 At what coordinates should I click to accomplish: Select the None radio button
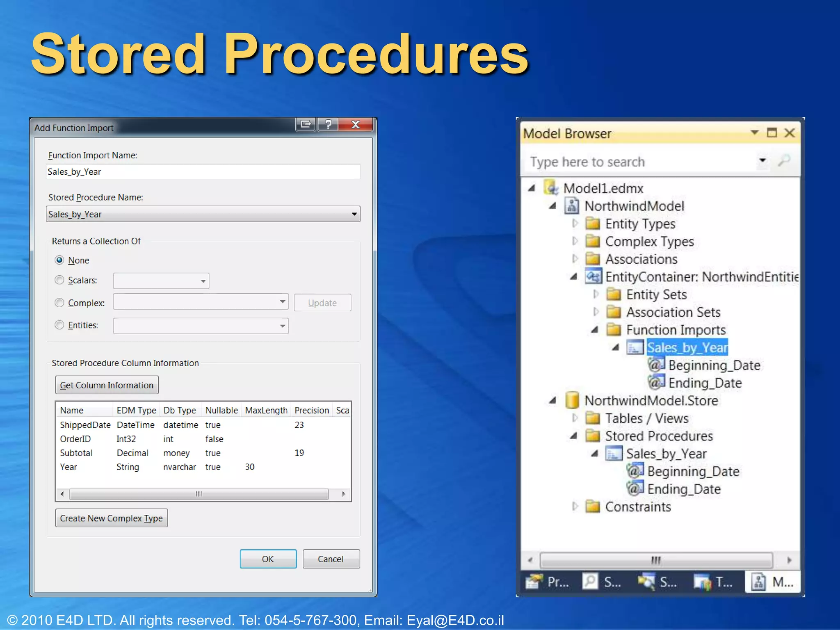[59, 260]
